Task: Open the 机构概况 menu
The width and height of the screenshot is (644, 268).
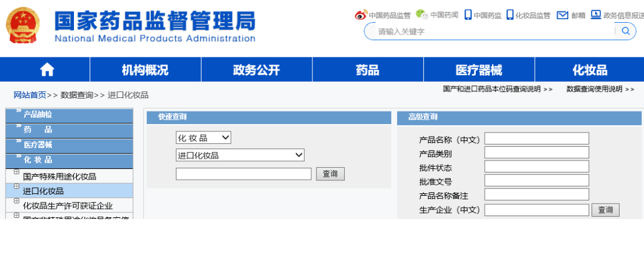Action: pos(145,70)
